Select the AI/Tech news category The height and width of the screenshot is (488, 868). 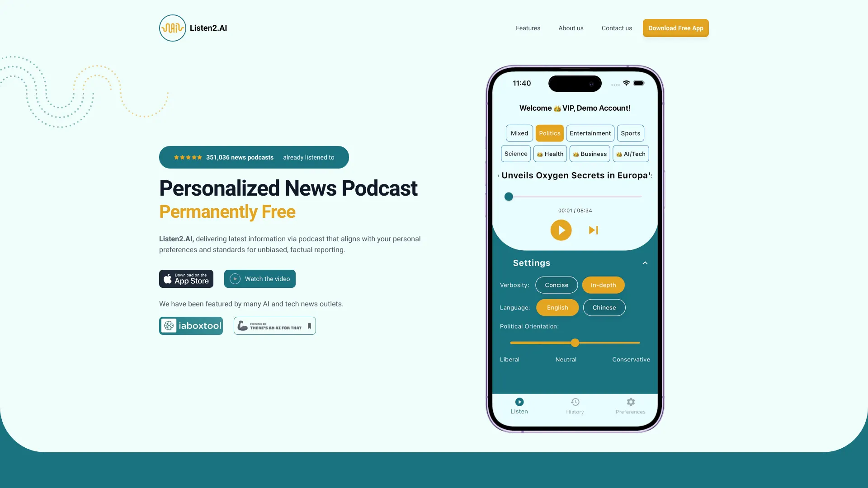coord(631,155)
